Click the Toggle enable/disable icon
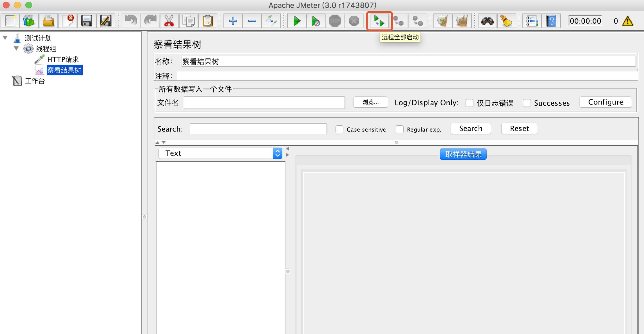The image size is (644, 334). pyautogui.click(x=271, y=21)
